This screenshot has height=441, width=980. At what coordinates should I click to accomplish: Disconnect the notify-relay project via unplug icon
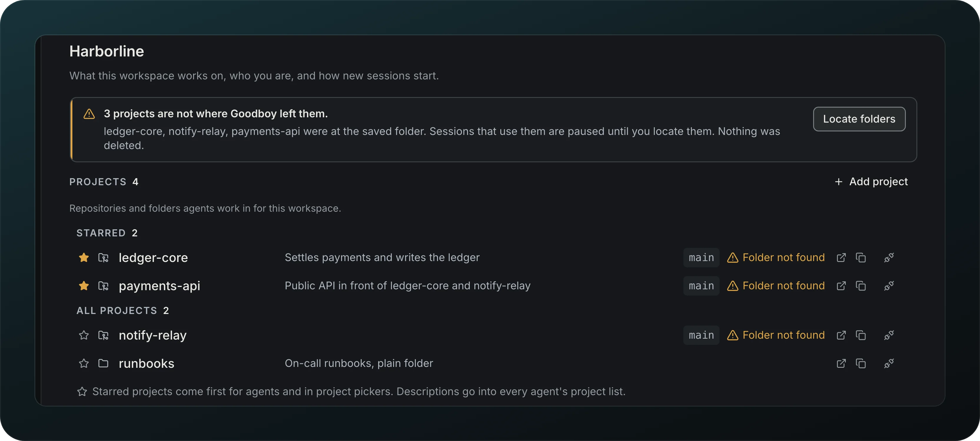(x=889, y=335)
